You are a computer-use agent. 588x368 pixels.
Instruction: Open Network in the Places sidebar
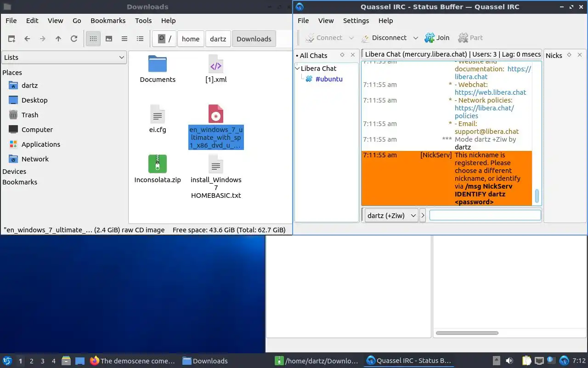pos(35,159)
